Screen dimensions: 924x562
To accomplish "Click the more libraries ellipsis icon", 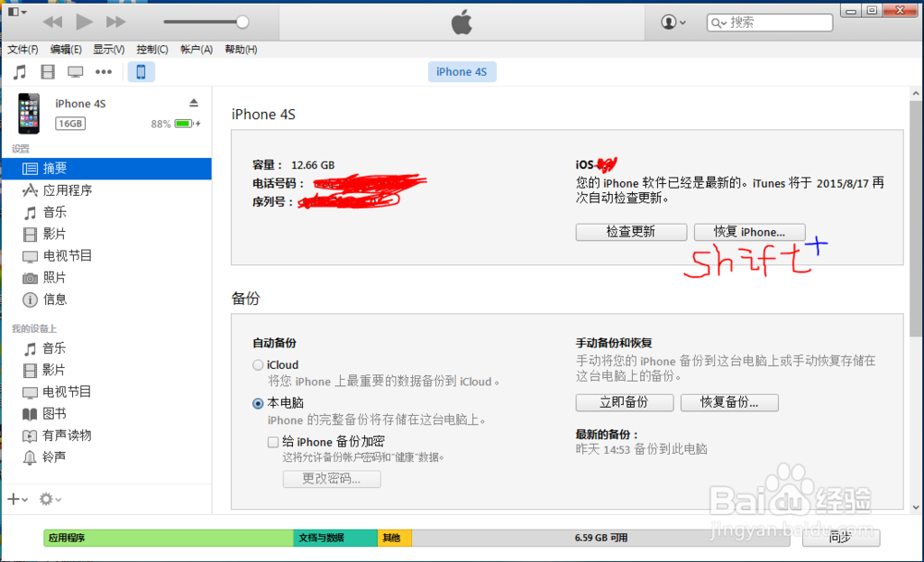I will 103,72.
